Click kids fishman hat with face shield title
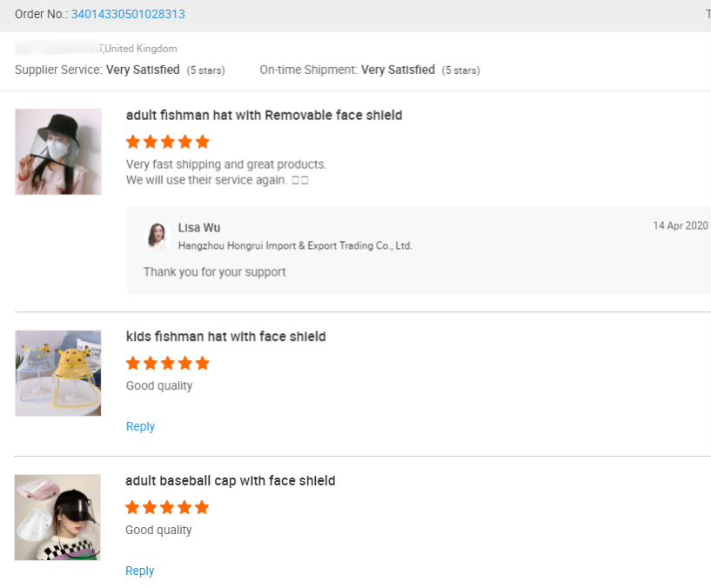The width and height of the screenshot is (711, 588). click(225, 337)
